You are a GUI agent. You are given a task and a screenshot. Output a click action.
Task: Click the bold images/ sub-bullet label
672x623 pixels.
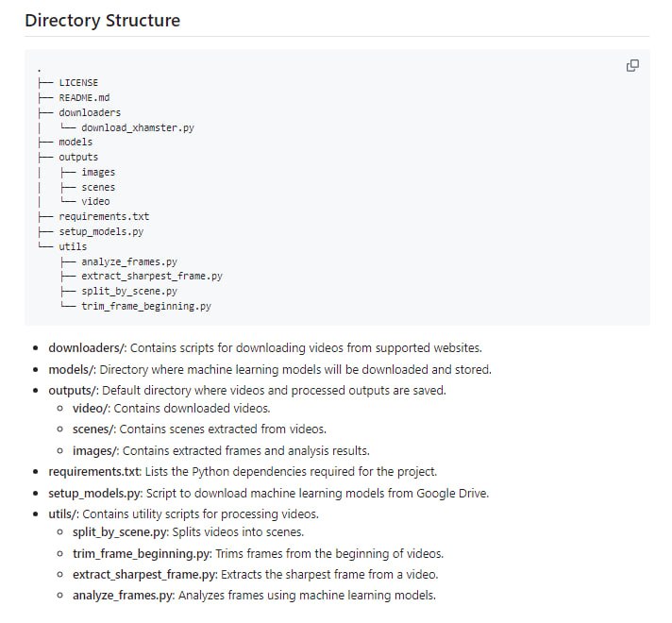point(95,450)
